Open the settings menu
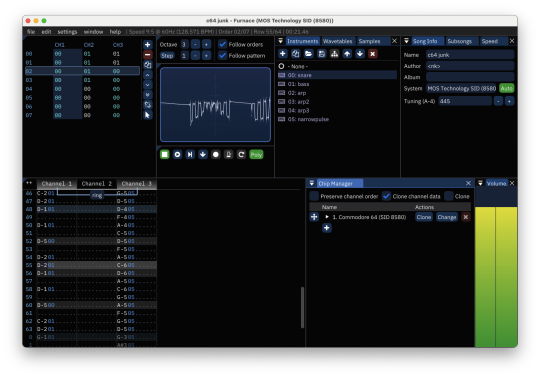The image size is (540, 377). [x=68, y=32]
